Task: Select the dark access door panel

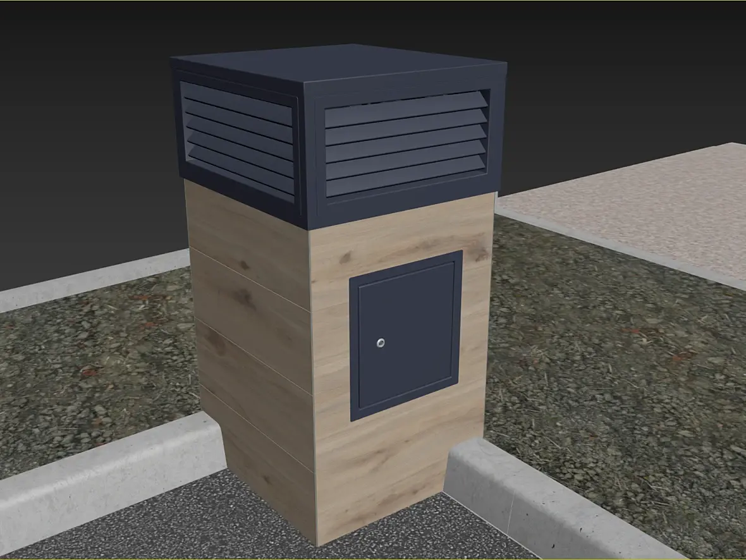Action: (407, 336)
